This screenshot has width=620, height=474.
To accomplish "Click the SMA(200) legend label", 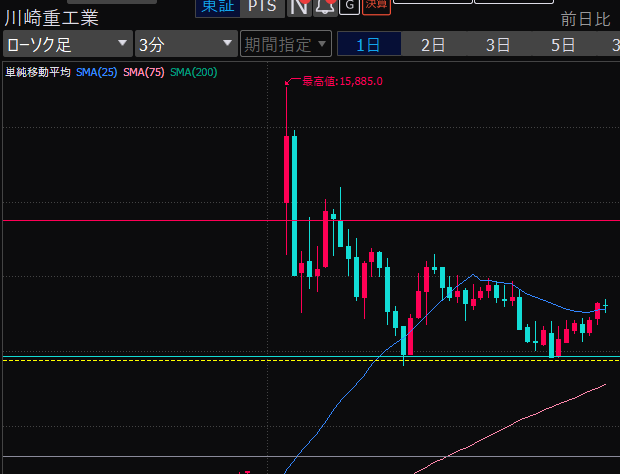I will coord(194,72).
